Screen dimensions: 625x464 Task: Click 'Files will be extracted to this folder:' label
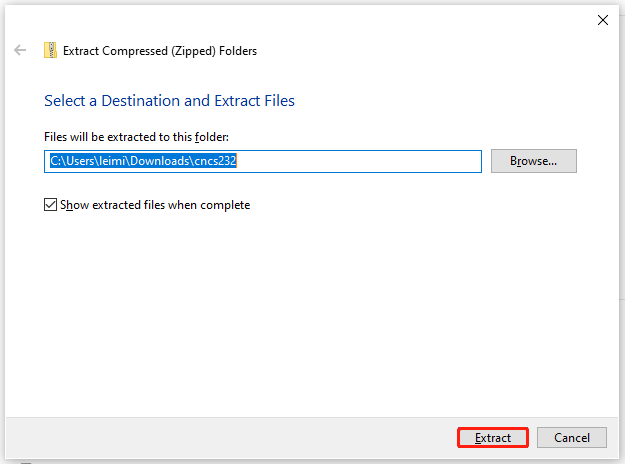[x=136, y=137]
